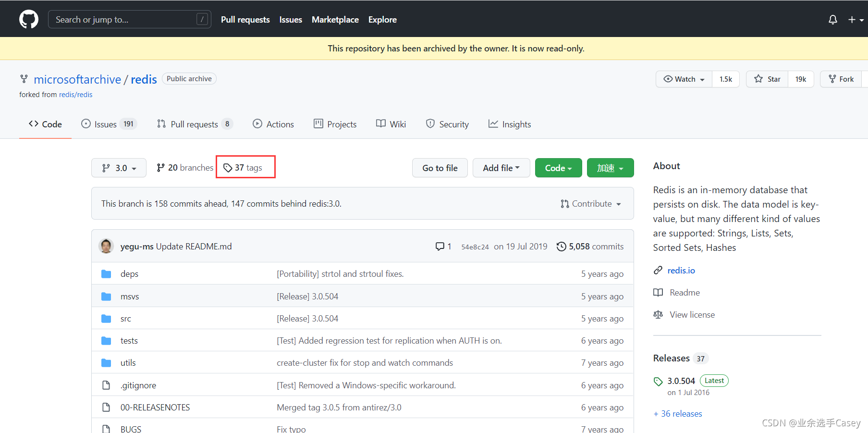The height and width of the screenshot is (433, 868).
Task: Fork the repository
Action: coord(841,79)
